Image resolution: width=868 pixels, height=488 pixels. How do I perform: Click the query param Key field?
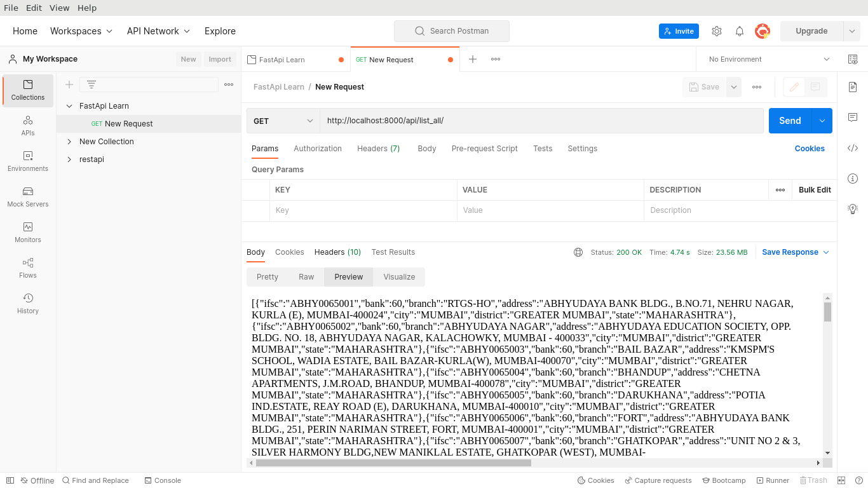tap(363, 210)
